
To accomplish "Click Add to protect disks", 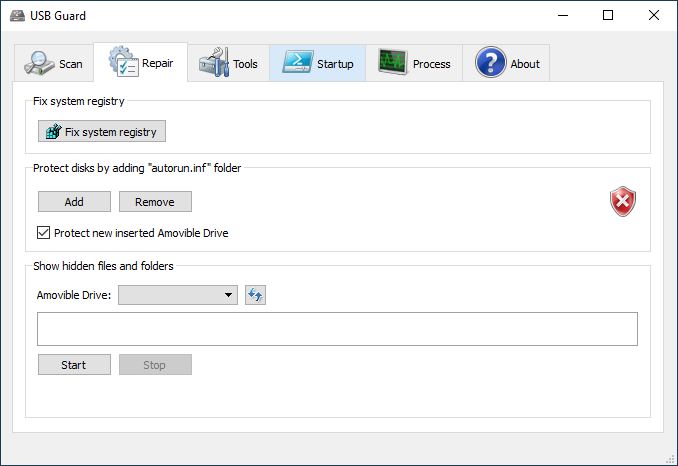I will pyautogui.click(x=74, y=202).
